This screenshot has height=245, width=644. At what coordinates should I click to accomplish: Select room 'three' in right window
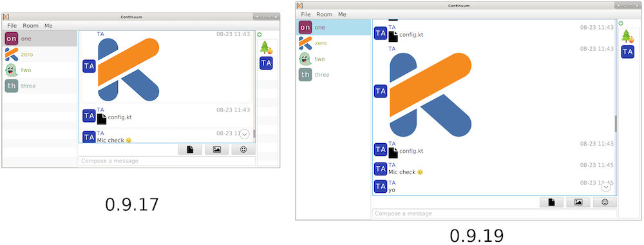[334, 74]
